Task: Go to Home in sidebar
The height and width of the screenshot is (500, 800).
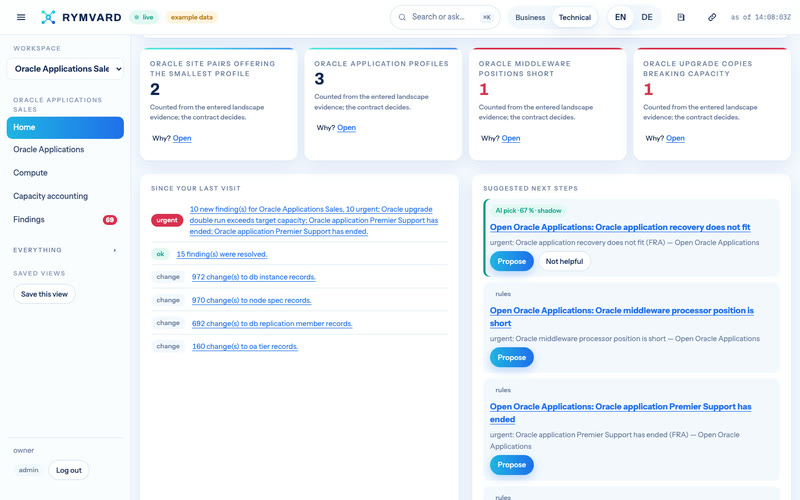Action: (x=65, y=128)
